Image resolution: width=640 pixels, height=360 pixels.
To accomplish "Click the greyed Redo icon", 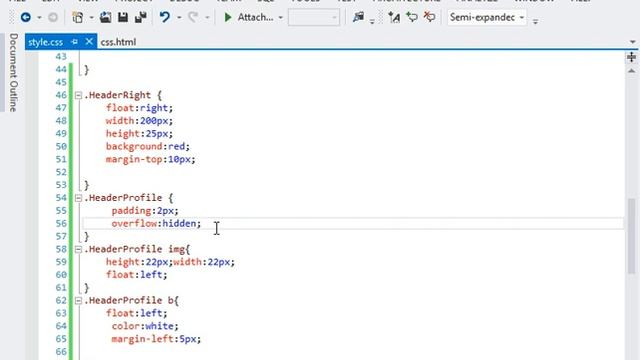I will tap(193, 17).
